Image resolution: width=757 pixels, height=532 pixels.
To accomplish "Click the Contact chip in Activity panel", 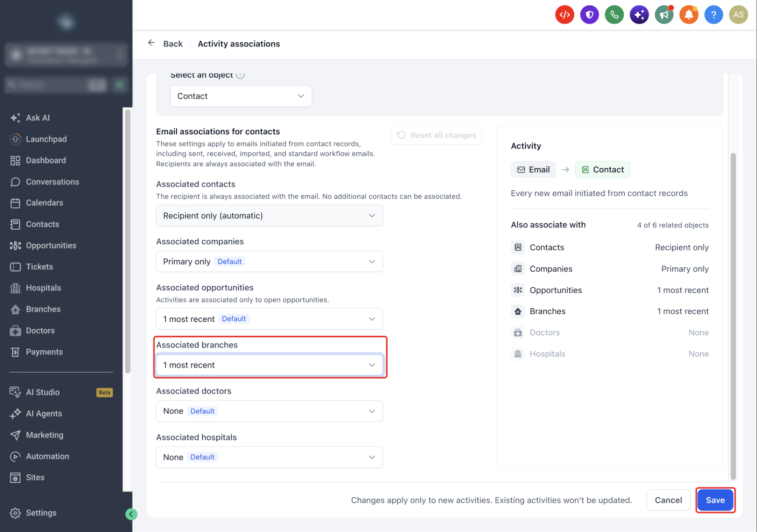I will click(x=602, y=170).
